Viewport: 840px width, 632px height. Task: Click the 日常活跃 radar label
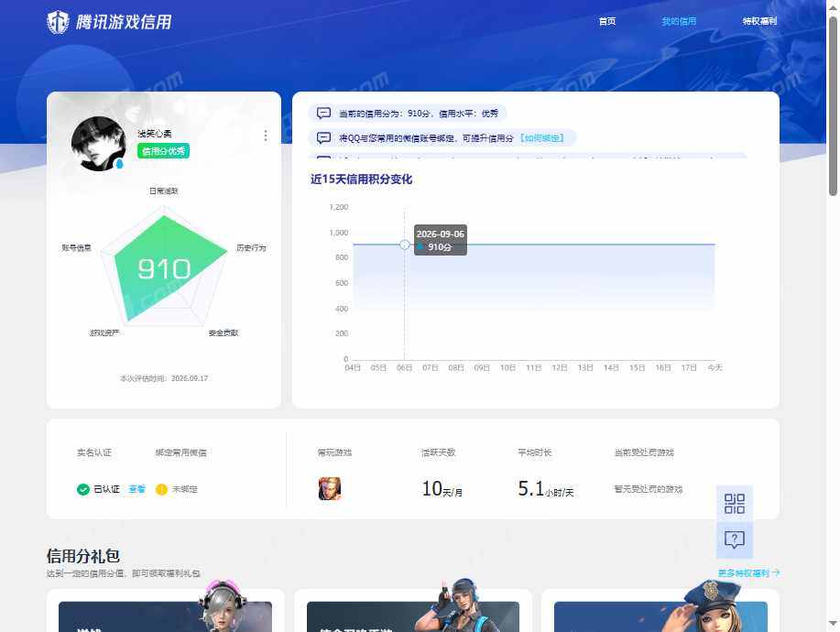coord(164,191)
